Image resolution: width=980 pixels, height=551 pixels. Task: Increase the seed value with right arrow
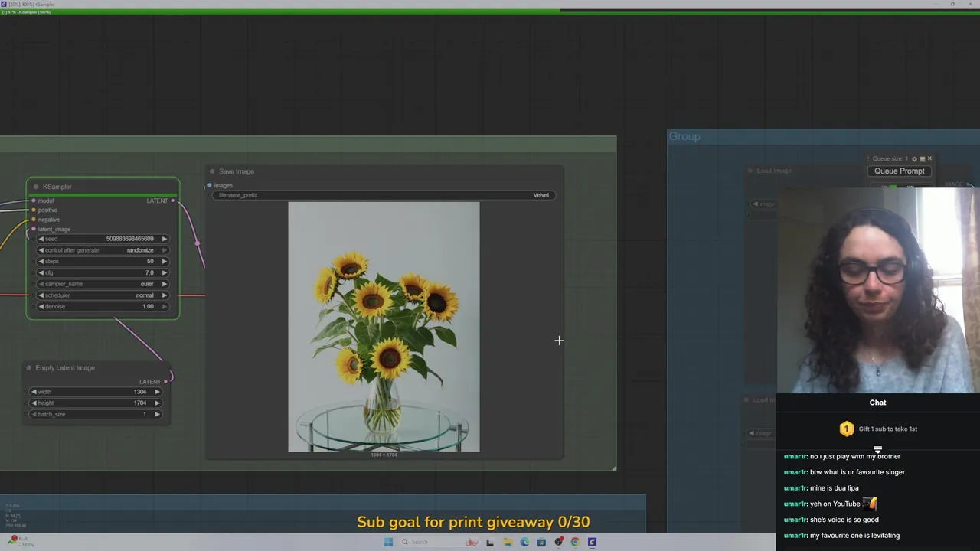(164, 239)
